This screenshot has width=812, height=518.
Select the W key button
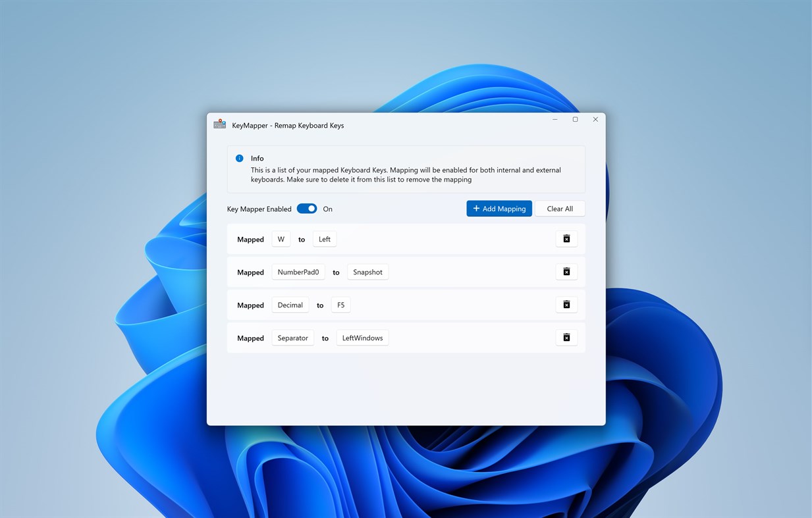[x=281, y=239]
